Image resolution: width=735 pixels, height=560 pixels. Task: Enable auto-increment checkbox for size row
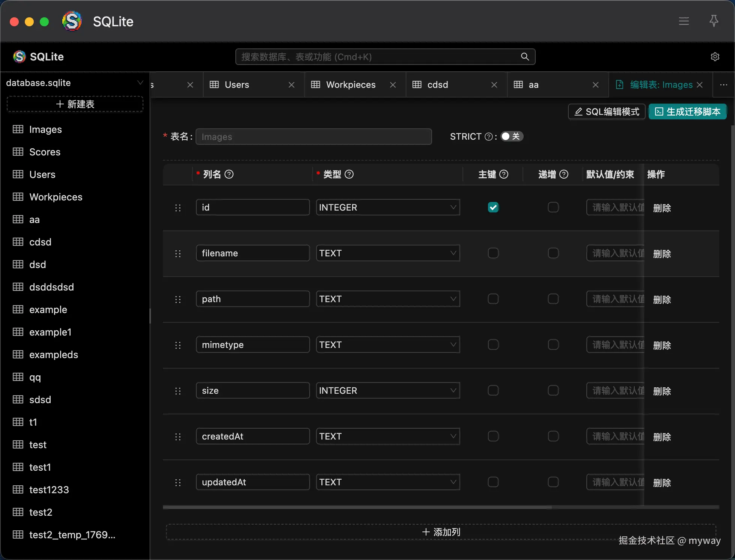coord(553,390)
